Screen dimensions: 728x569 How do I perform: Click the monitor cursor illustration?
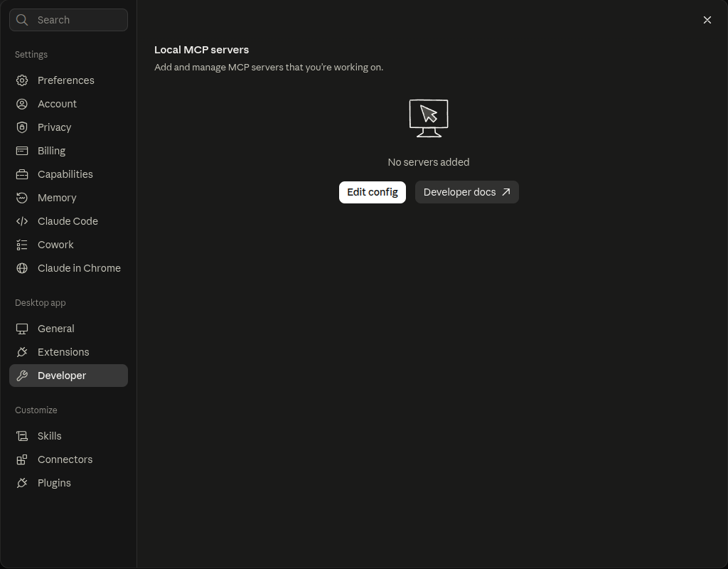(429, 119)
